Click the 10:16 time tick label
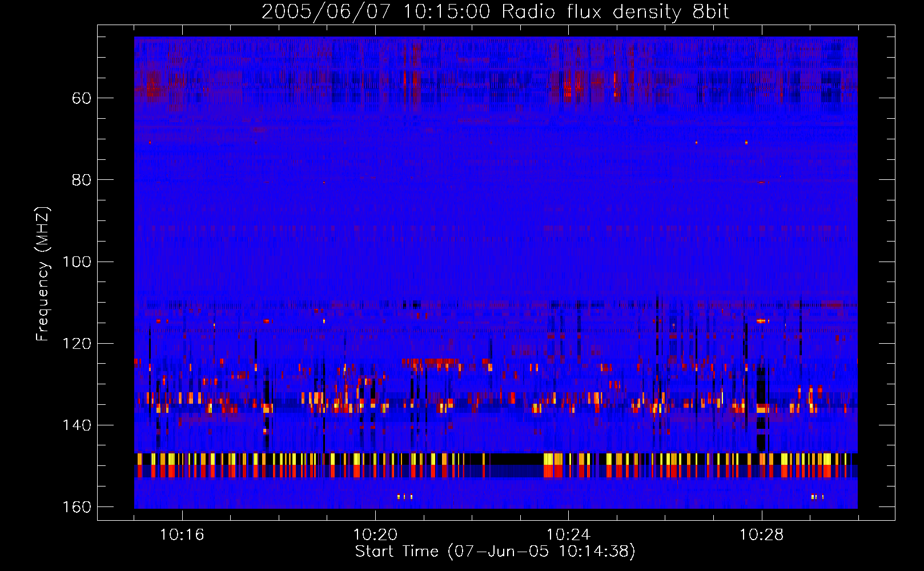 (182, 535)
